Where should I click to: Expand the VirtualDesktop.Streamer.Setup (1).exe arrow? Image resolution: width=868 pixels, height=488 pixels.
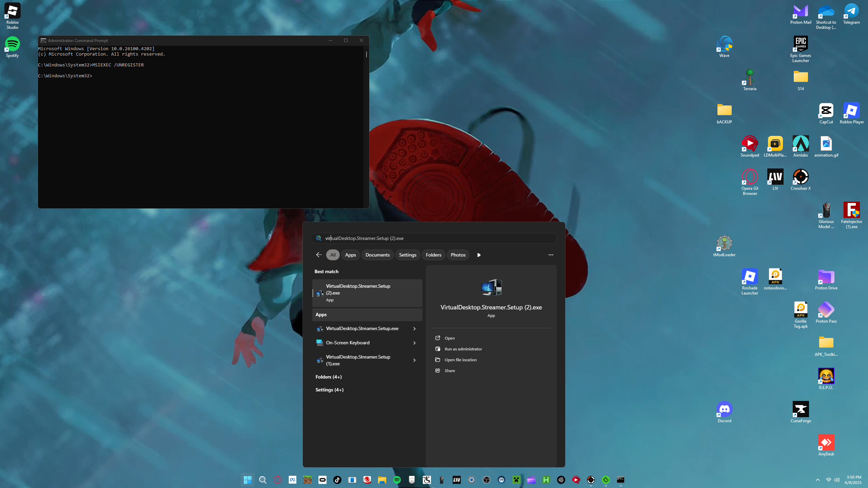[414, 360]
